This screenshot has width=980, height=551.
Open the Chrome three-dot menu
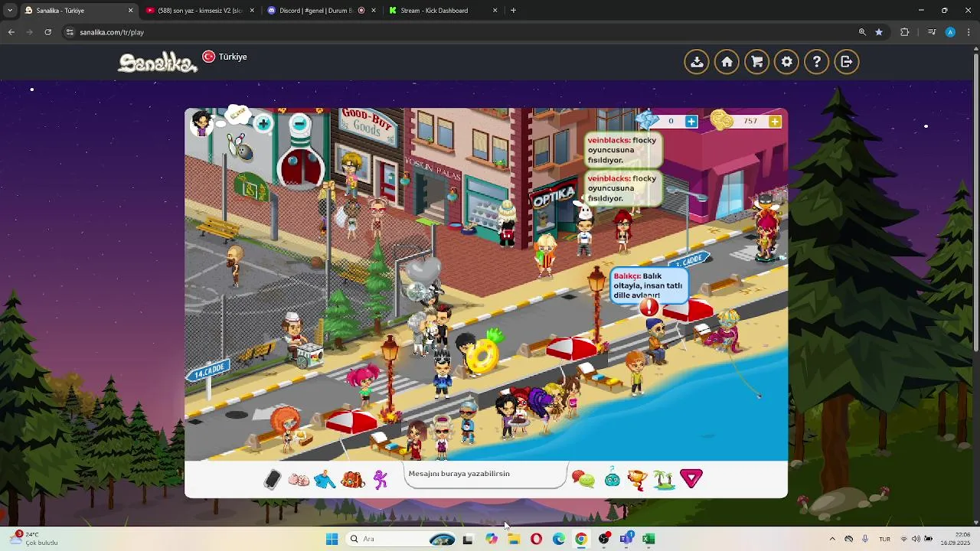click(x=969, y=32)
